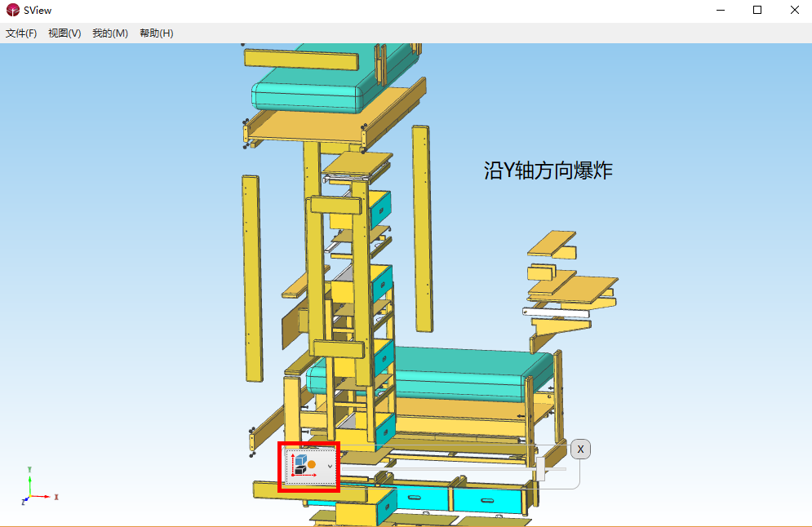
Task: Open the 我的(M) menu
Action: 110,33
